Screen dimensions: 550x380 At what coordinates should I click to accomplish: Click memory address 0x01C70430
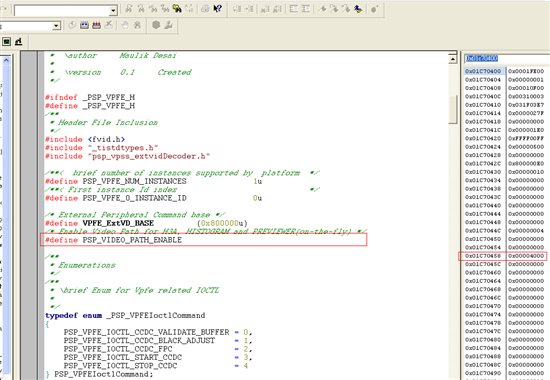(483, 172)
